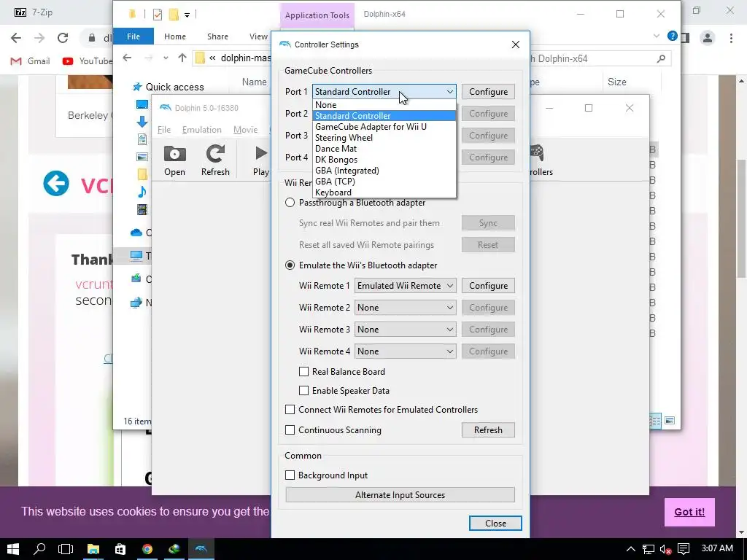Image resolution: width=747 pixels, height=560 pixels.
Task: Open the Emulation menu in Dolphin
Action: click(201, 130)
